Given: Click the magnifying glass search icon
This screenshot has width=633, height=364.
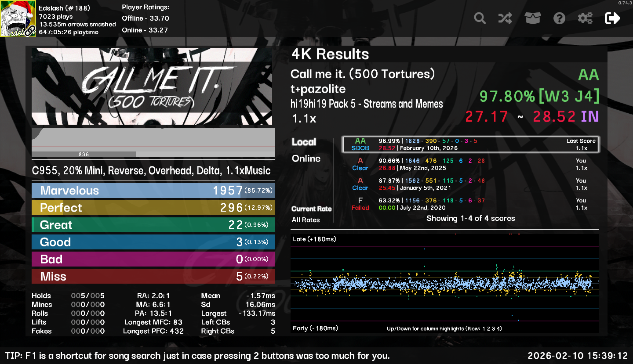Looking at the screenshot, I should tap(480, 18).
